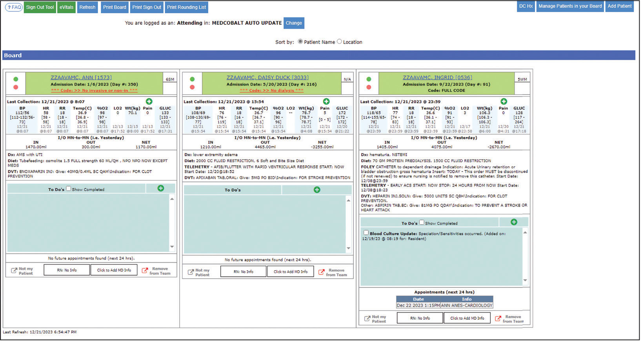
Task: Click green status dot on ANN card
Action: pos(16,79)
